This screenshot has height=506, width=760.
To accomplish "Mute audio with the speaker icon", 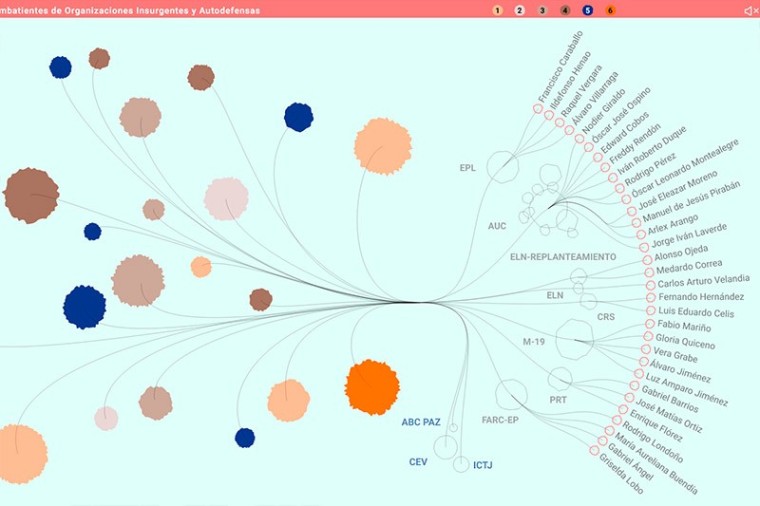I will (x=751, y=11).
